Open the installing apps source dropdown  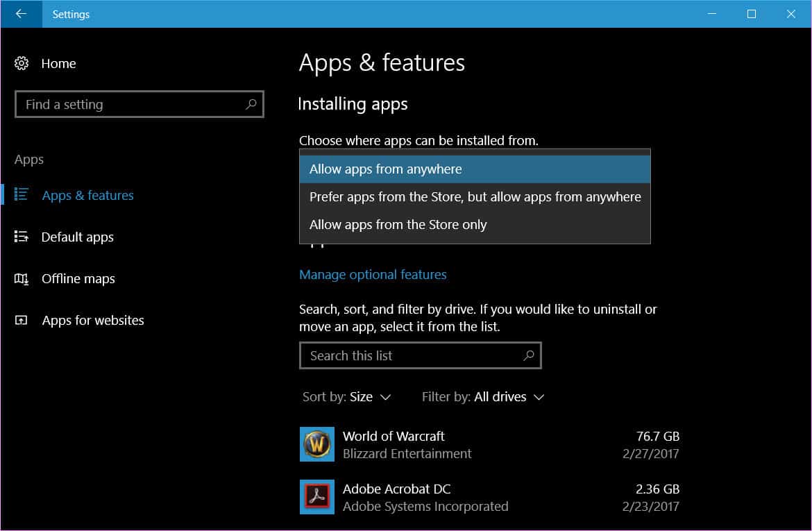pyautogui.click(x=475, y=169)
